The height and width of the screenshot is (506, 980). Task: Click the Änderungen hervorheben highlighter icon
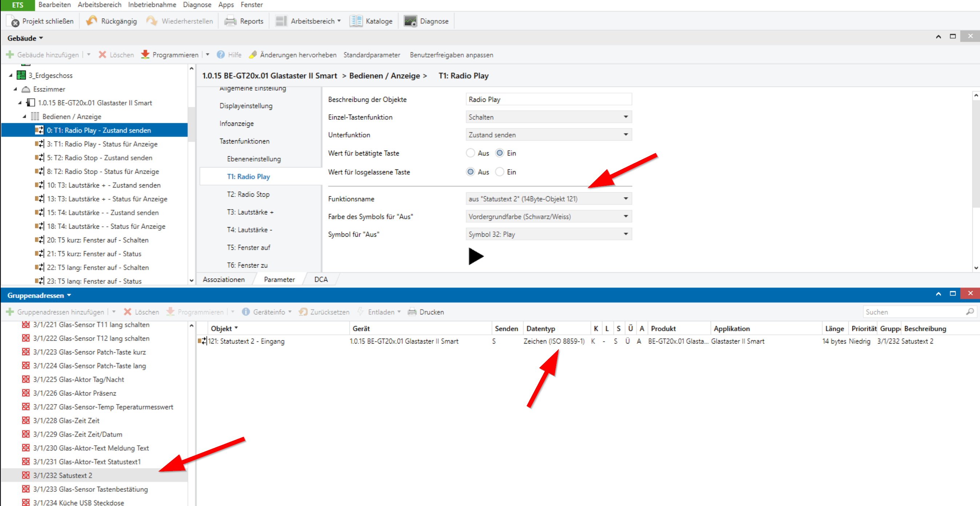(253, 55)
